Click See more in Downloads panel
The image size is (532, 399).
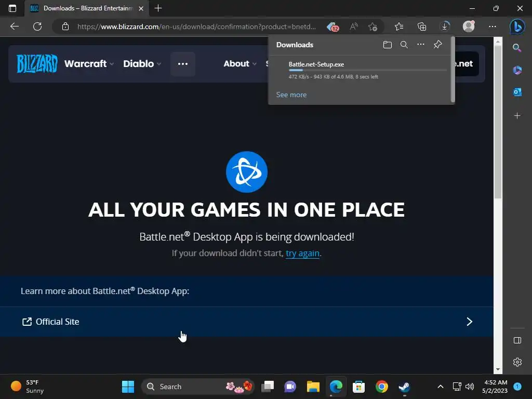coord(291,95)
